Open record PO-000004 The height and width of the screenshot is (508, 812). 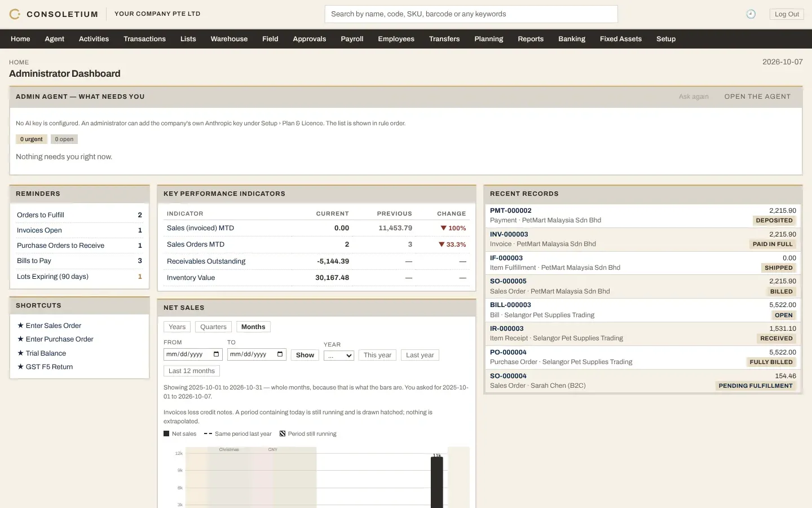pyautogui.click(x=508, y=352)
